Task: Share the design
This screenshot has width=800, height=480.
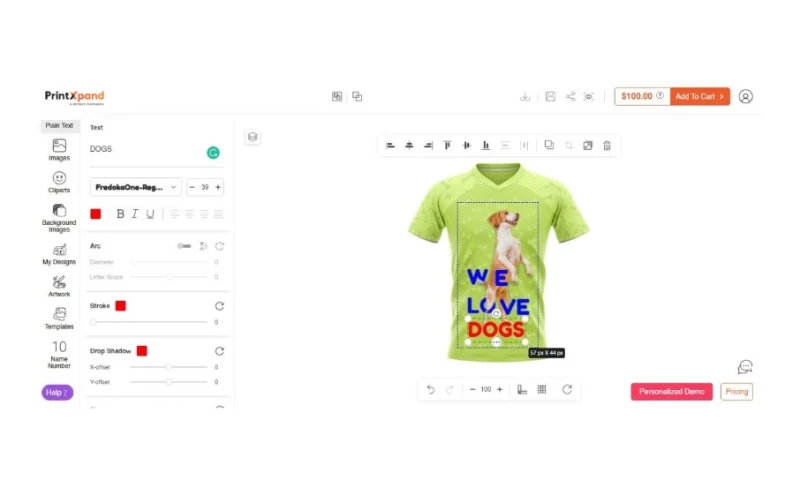Action: tap(570, 96)
